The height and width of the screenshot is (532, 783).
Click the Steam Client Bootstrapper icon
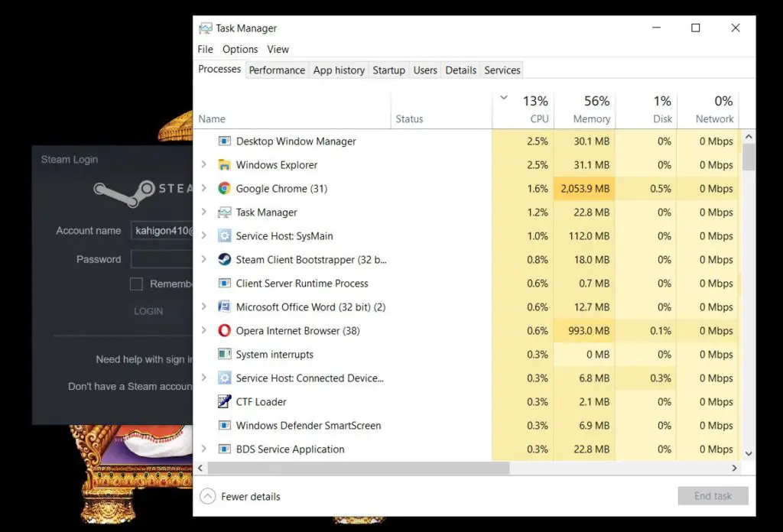pyautogui.click(x=225, y=260)
